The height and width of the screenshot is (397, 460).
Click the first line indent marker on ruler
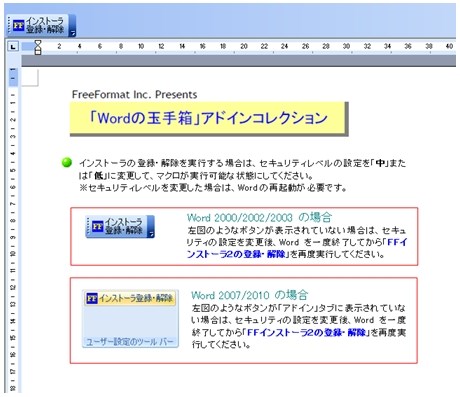38,43
